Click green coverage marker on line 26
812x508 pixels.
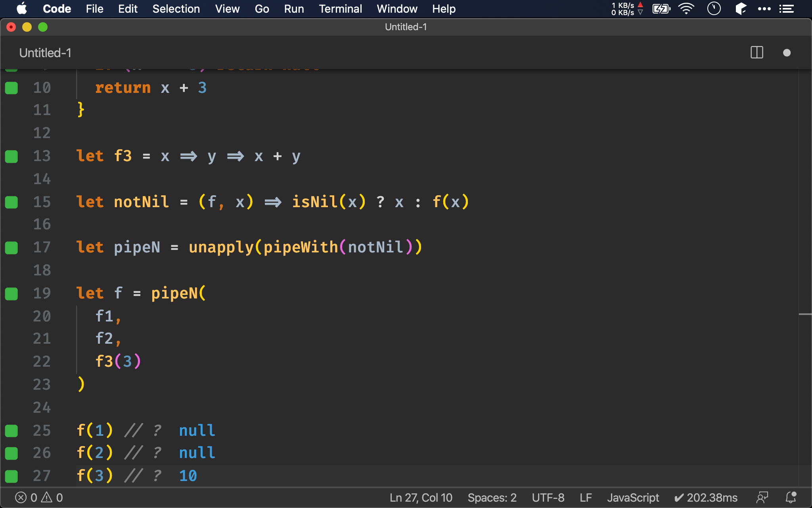pyautogui.click(x=11, y=453)
